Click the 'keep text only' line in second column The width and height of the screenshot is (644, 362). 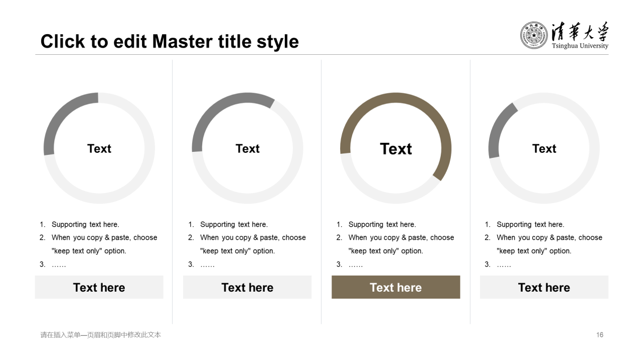tap(237, 251)
